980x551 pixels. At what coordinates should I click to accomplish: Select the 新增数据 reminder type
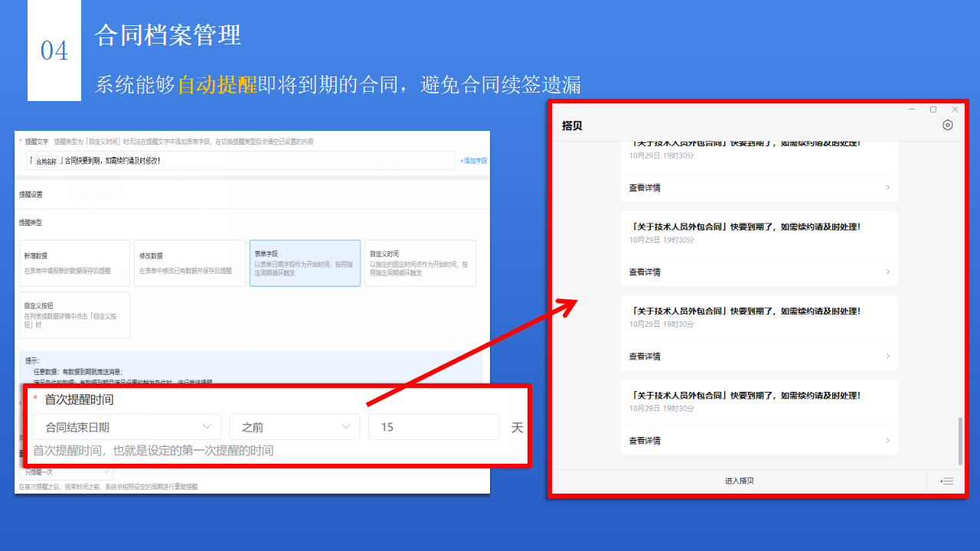[x=74, y=262]
